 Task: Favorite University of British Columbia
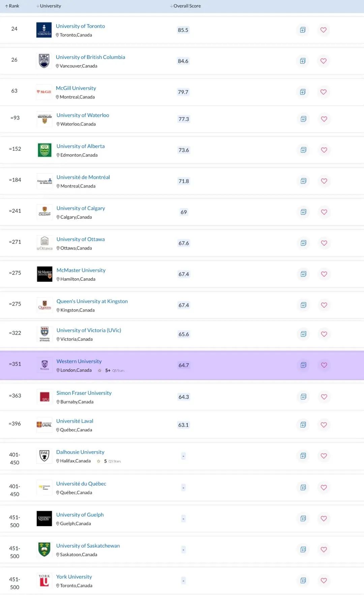point(323,61)
